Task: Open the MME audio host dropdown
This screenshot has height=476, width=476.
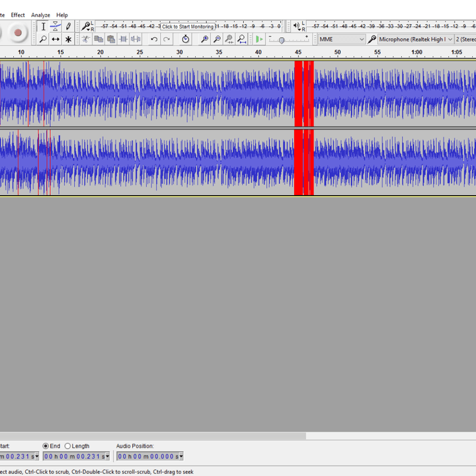Action: point(341,39)
